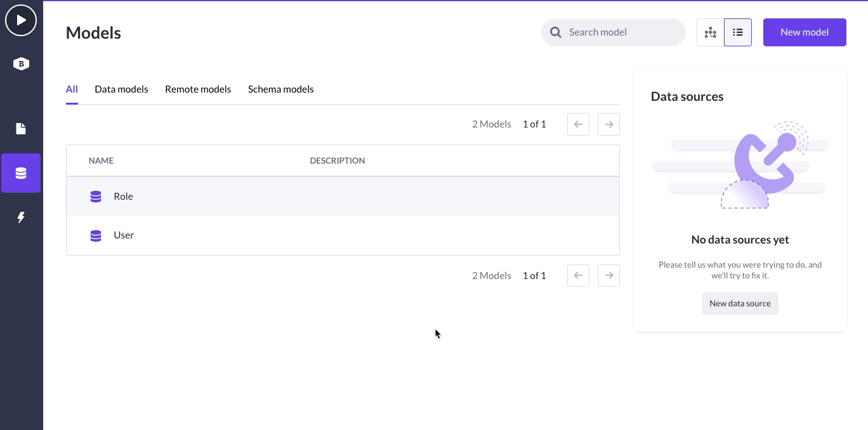Click the play video icon atop the sidebar
This screenshot has height=430, width=868.
click(x=21, y=20)
